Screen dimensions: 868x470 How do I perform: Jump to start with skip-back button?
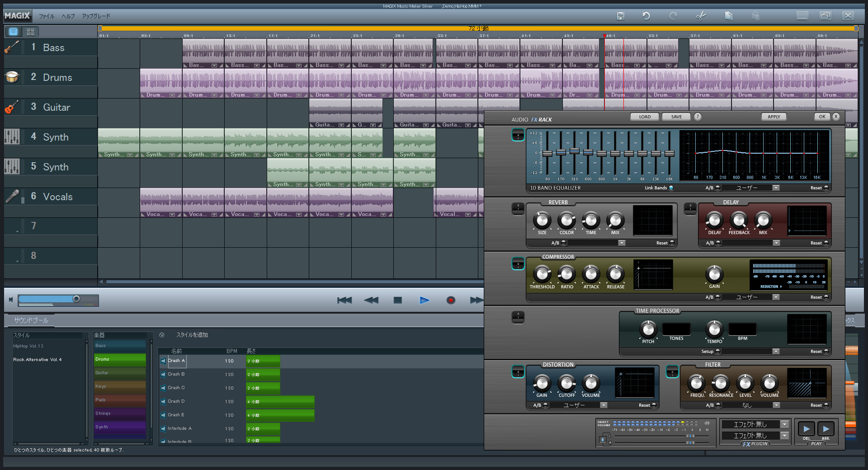pyautogui.click(x=344, y=300)
